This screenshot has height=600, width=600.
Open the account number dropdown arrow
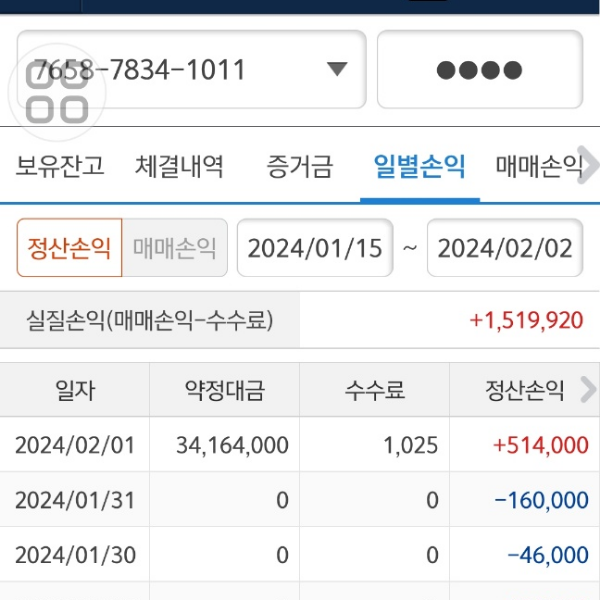point(337,70)
